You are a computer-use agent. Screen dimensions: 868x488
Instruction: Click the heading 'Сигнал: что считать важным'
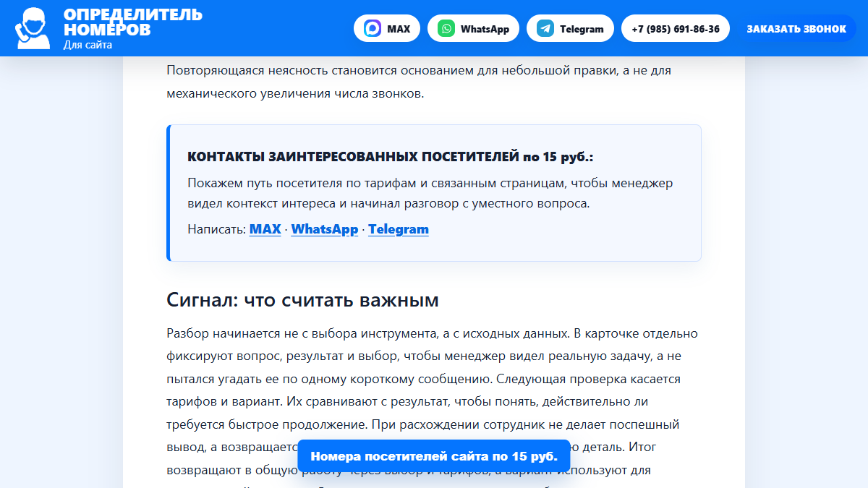[302, 300]
